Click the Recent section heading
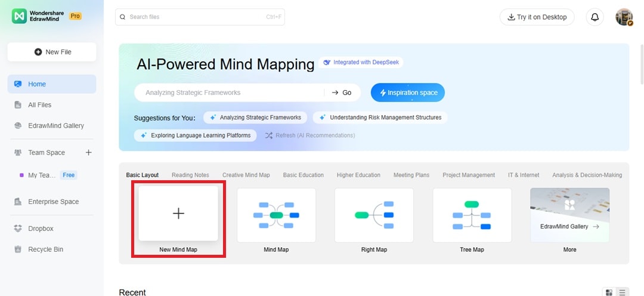644x296 pixels. [x=132, y=292]
